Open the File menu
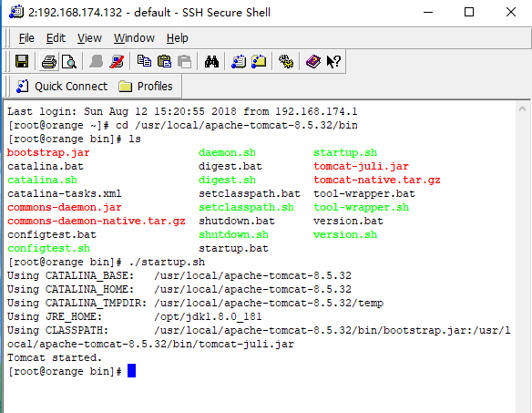532x413 pixels. click(26, 38)
